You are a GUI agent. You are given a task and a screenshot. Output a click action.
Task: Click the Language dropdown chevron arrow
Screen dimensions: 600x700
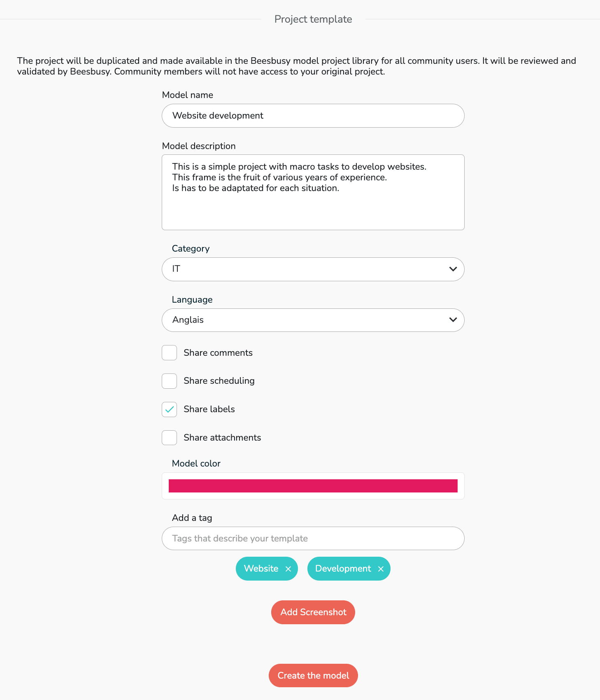[453, 320]
